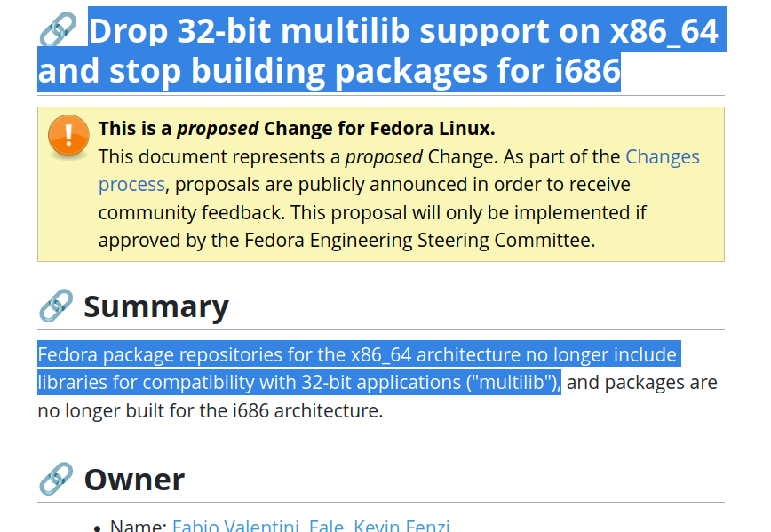
Task: Click the words "and packages are" after the highlight
Action: pyautogui.click(x=641, y=383)
